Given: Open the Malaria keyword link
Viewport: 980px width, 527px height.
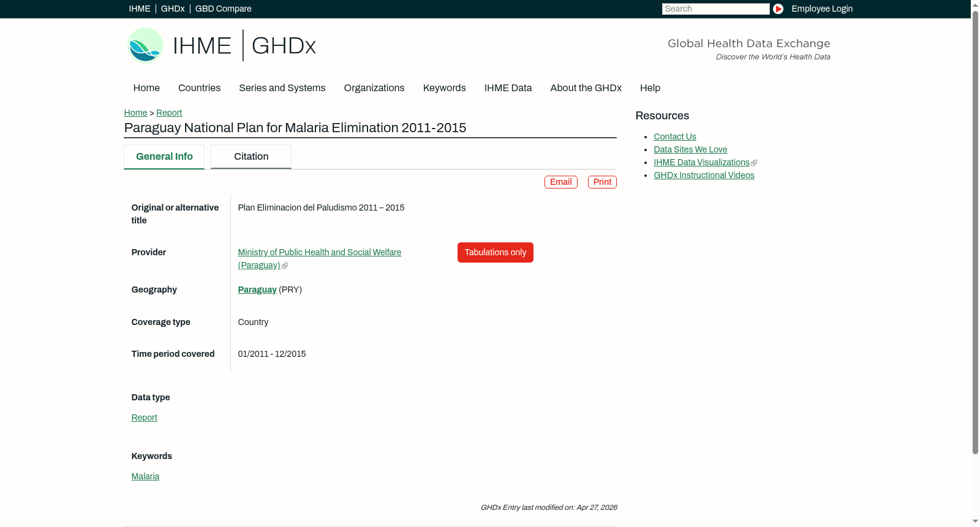Looking at the screenshot, I should (x=145, y=477).
